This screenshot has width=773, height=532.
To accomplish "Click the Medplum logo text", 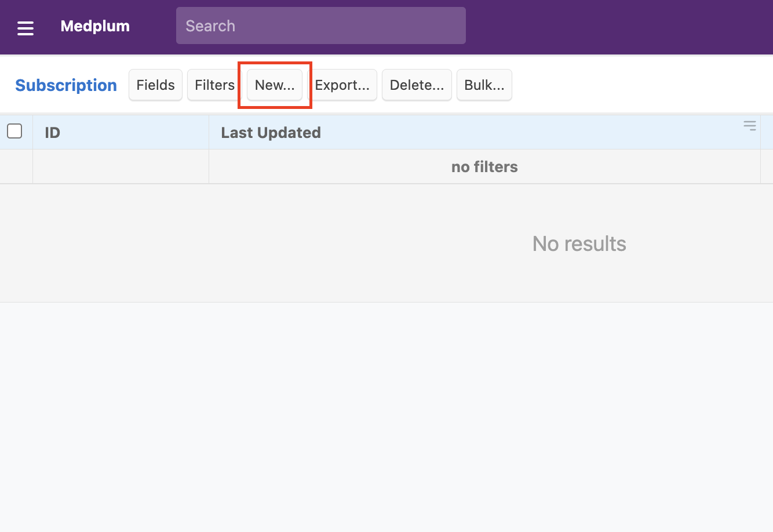I will coord(95,26).
